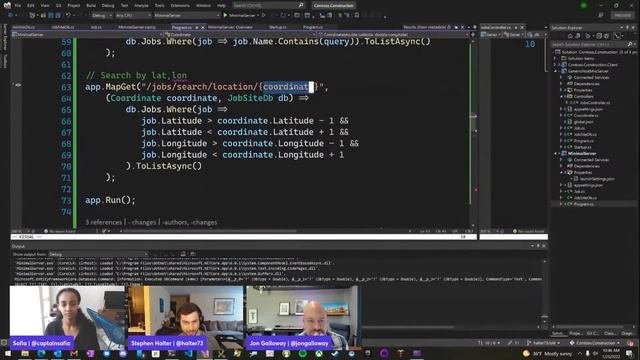The height and width of the screenshot is (360, 640).
Task: Open the Tools menu
Action: [160, 6]
